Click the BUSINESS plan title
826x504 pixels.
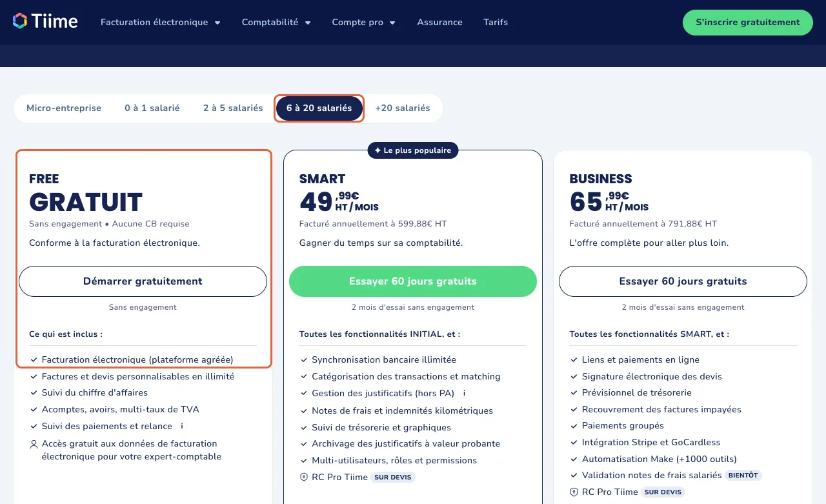(x=601, y=179)
